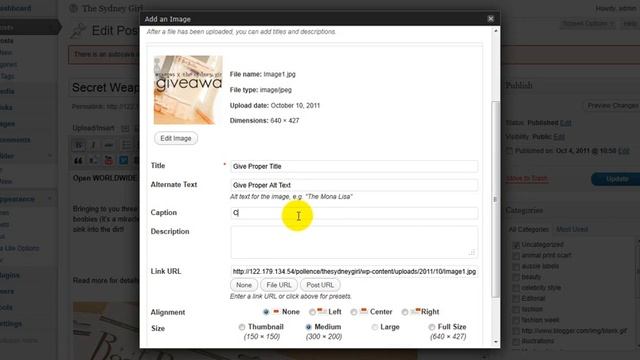
Task: Open the Help tab in background page
Action: [x=630, y=24]
